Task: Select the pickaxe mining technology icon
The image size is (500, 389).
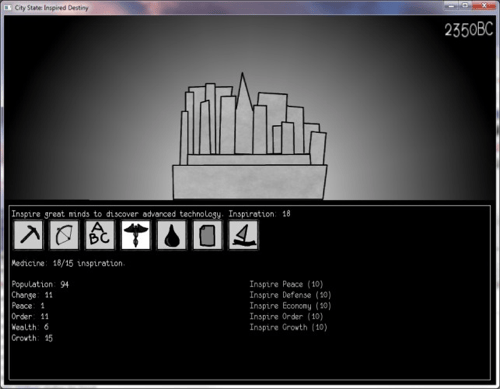Action: tap(28, 235)
